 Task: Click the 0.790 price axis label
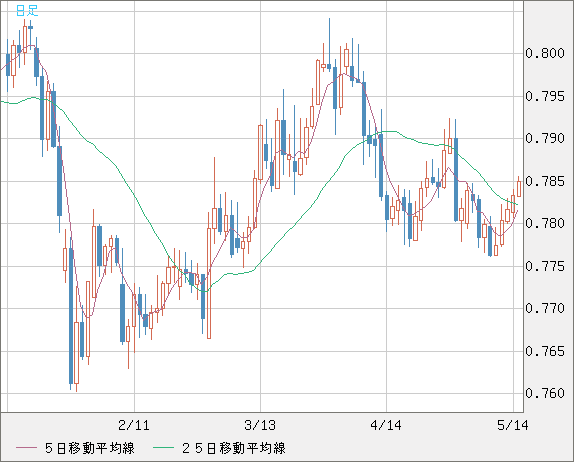click(545, 138)
